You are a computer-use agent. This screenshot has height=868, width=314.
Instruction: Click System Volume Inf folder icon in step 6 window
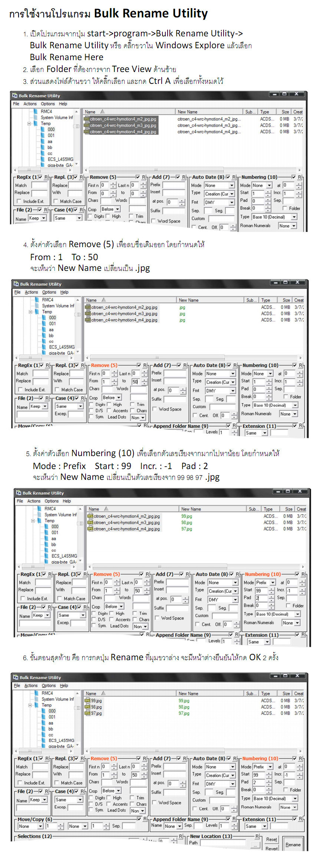click(x=37, y=699)
